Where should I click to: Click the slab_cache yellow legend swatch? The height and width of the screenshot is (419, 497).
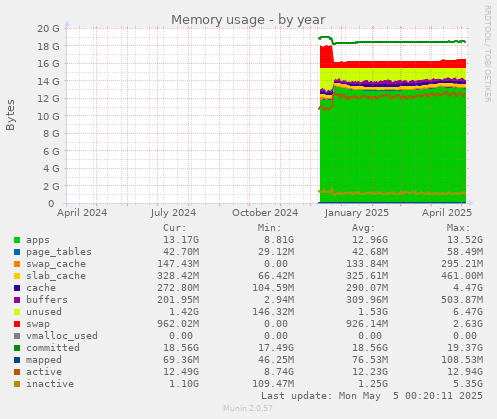coord(17,276)
